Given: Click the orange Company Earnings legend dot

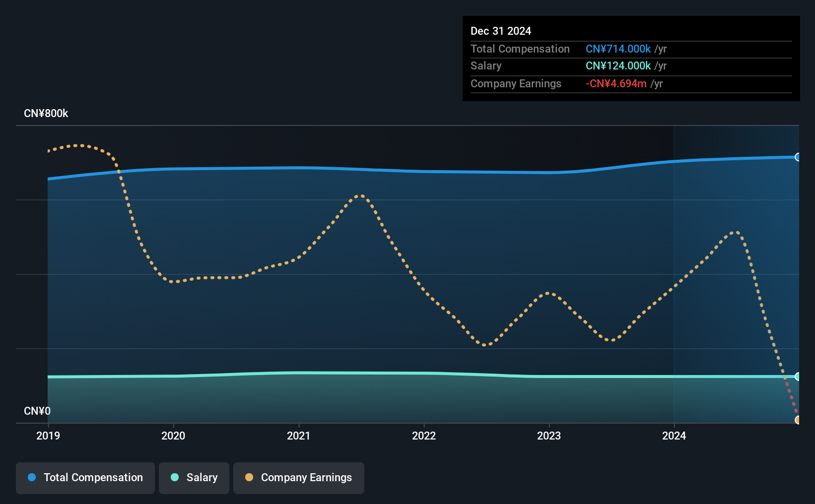Looking at the screenshot, I should [x=249, y=477].
